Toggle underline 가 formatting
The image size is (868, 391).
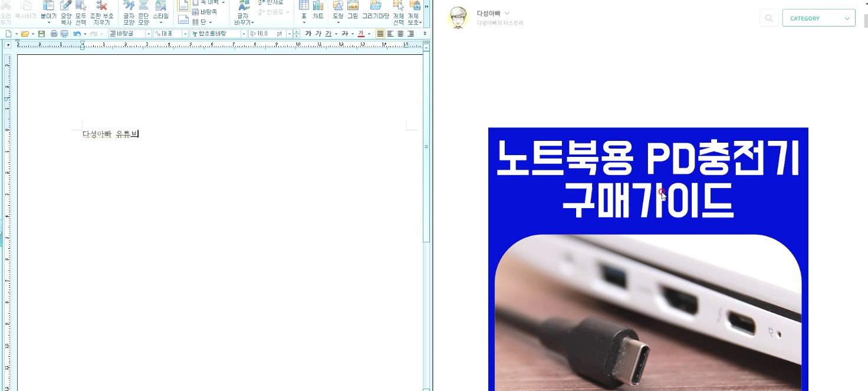point(328,34)
